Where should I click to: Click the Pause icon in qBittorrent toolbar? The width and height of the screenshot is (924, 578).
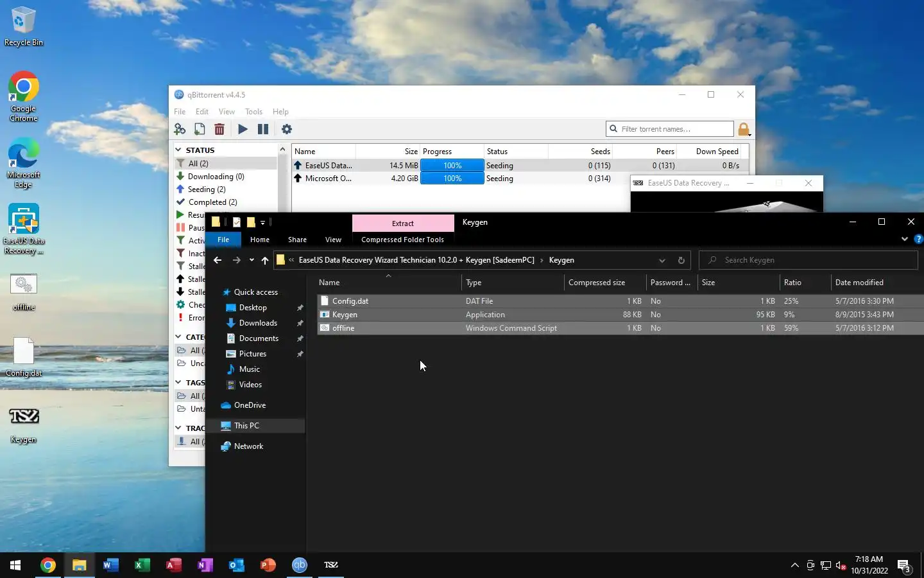coord(263,129)
